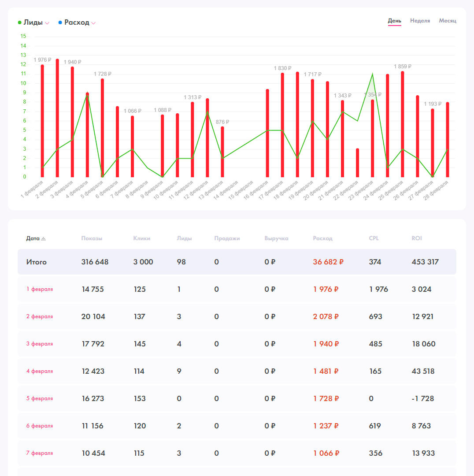Click the 20 104 impressions cell
The image size is (474, 476).
[93, 316]
